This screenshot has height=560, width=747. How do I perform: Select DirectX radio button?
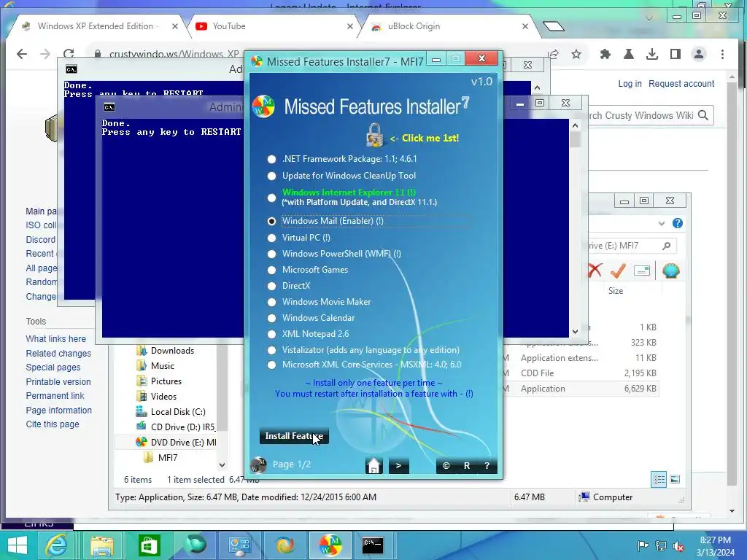tap(271, 286)
